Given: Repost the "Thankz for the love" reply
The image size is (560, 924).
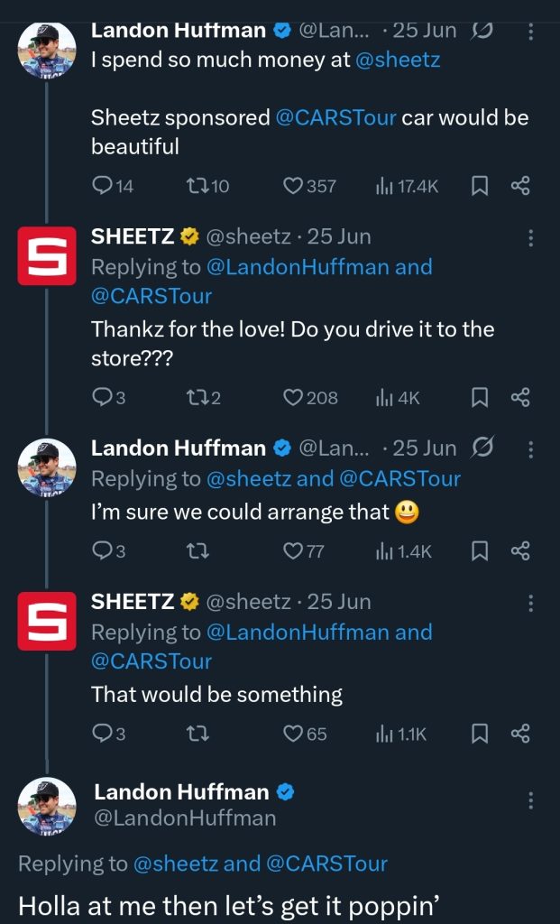Looking at the screenshot, I should click(196, 397).
